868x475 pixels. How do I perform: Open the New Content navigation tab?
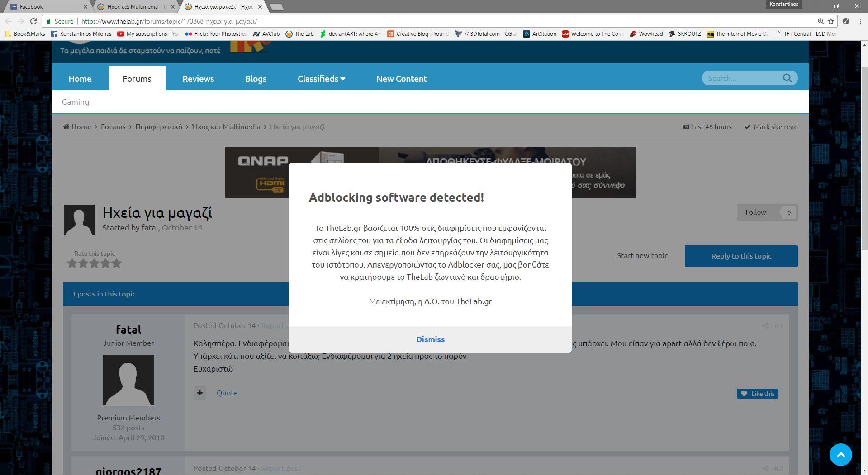coord(402,79)
